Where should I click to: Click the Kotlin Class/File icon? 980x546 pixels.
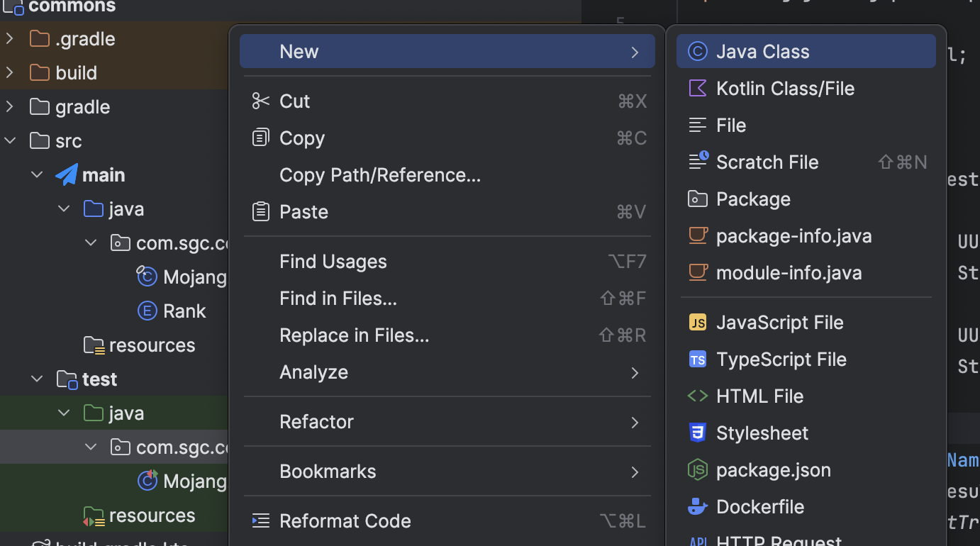point(698,89)
